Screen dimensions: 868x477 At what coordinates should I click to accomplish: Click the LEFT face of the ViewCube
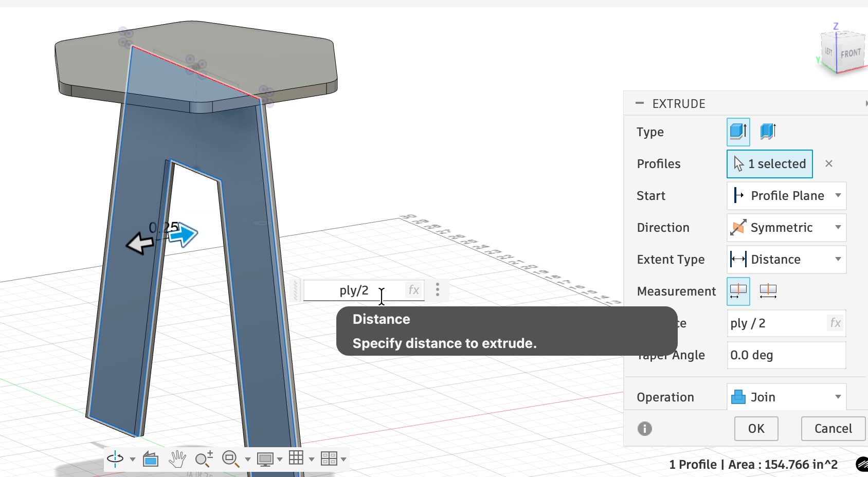pyautogui.click(x=828, y=51)
